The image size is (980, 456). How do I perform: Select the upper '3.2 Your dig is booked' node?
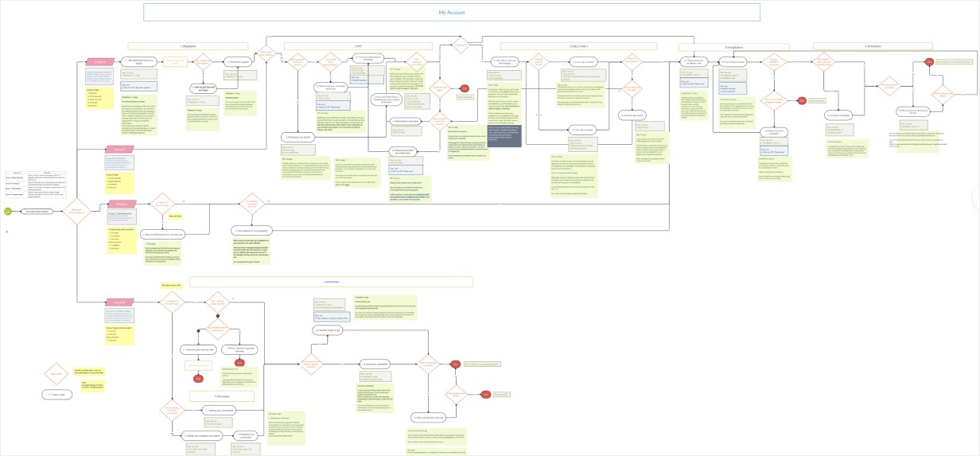[x=583, y=62]
